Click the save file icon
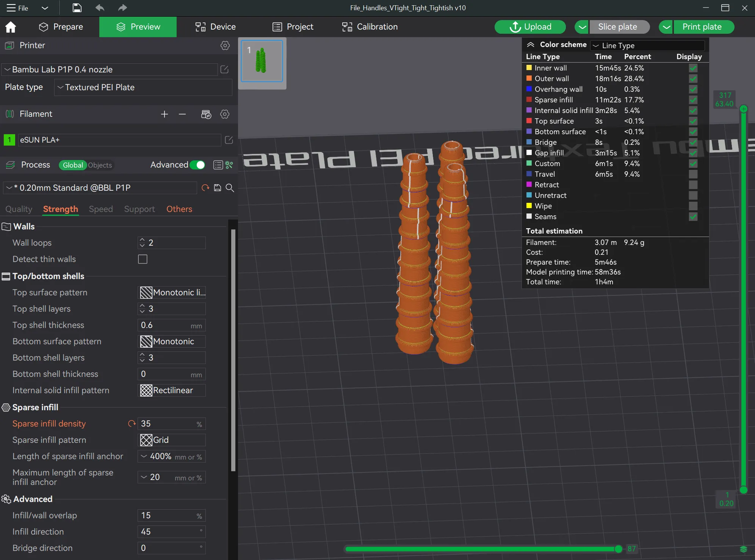Screen dimensions: 755x560 pyautogui.click(x=77, y=8)
